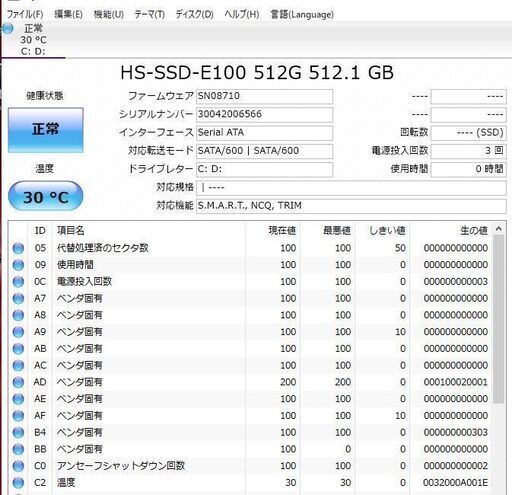Click status icon for attribute C0
512x495 pixels.
(18, 466)
